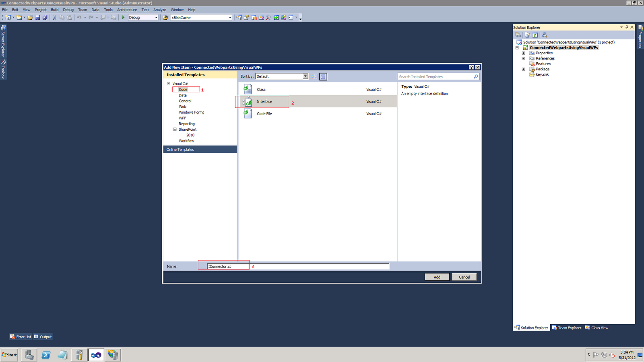The image size is (644, 362).
Task: Open PowerShell from the taskbar
Action: pyautogui.click(x=46, y=355)
